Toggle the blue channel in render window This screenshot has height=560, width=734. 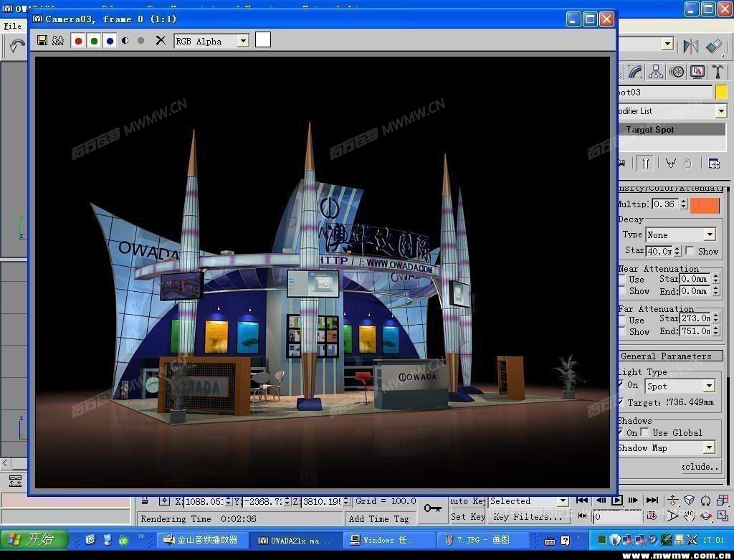[110, 41]
